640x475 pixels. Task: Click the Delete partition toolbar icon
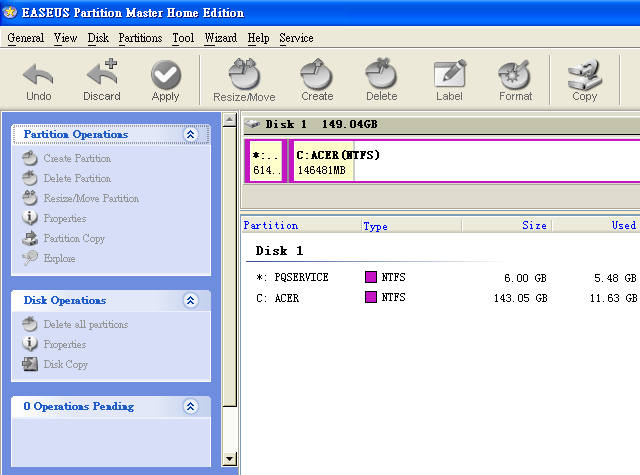[381, 73]
